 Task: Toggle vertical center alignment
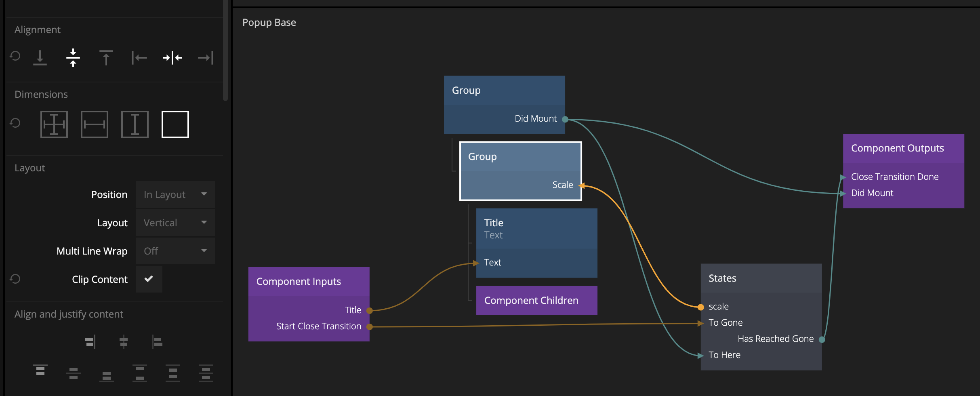(73, 58)
